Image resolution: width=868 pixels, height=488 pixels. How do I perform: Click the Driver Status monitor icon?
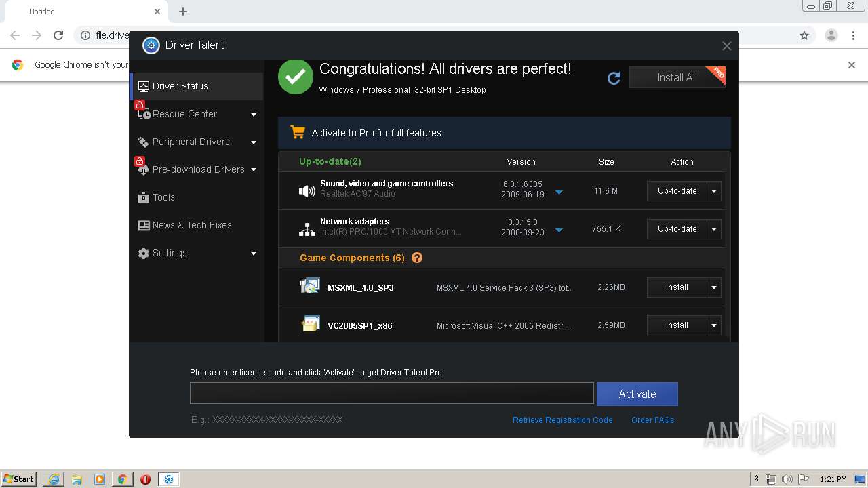(x=144, y=86)
